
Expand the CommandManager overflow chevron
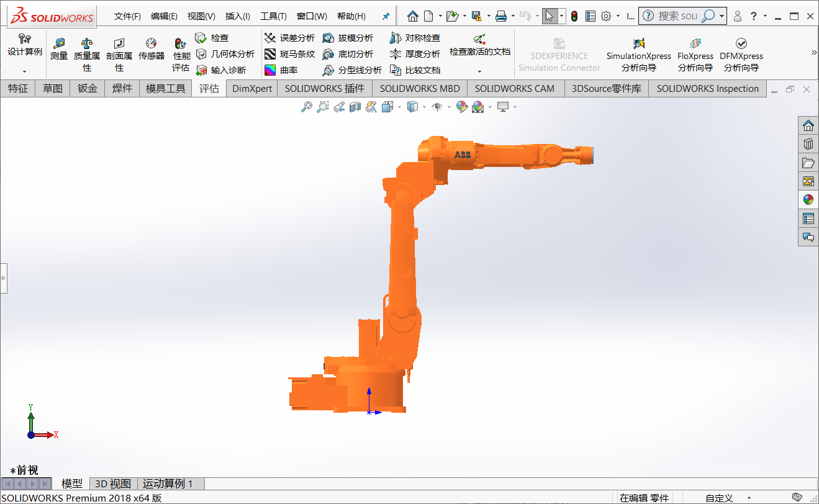click(x=814, y=52)
